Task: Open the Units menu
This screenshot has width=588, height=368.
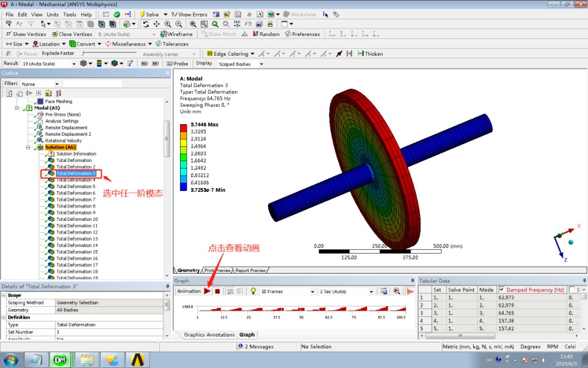Action: point(52,14)
